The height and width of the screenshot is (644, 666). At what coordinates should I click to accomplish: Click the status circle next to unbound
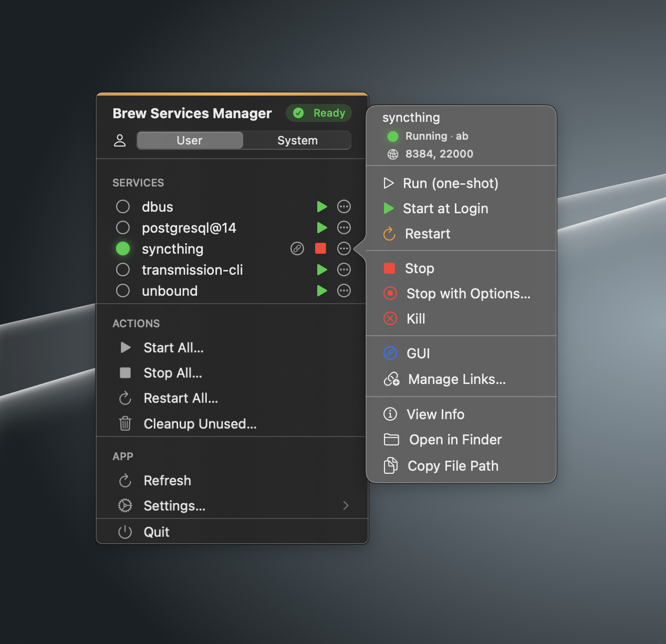(x=122, y=290)
